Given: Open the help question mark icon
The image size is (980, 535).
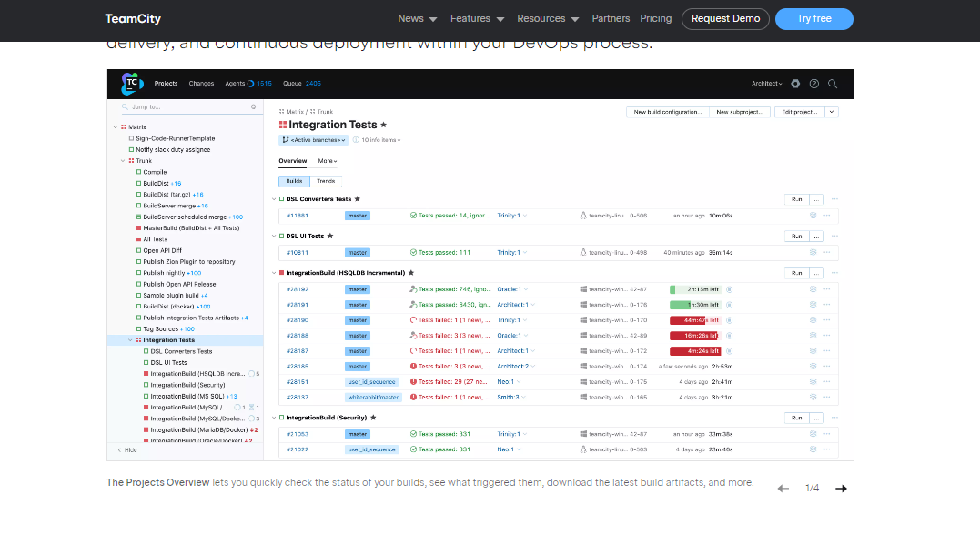Looking at the screenshot, I should click(813, 84).
